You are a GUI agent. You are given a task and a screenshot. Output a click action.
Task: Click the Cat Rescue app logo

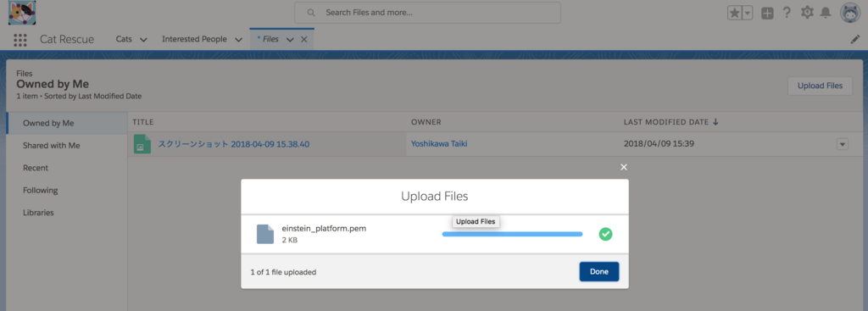22,12
